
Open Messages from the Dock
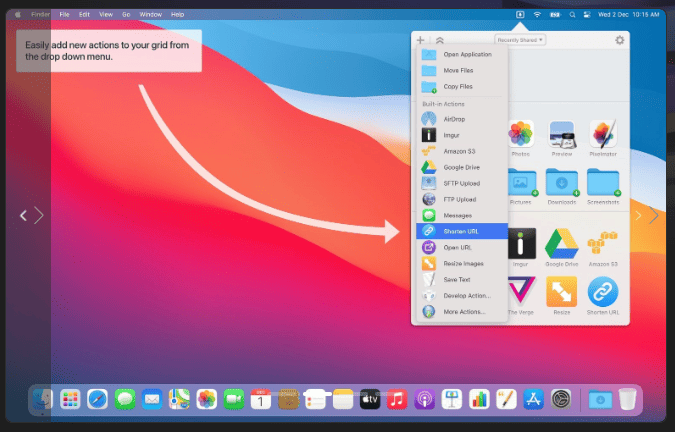point(125,400)
